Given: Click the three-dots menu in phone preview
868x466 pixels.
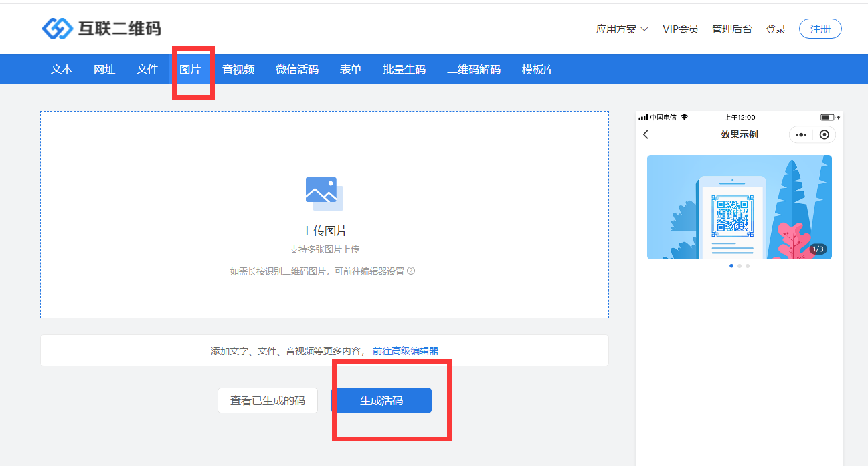Looking at the screenshot, I should point(800,134).
